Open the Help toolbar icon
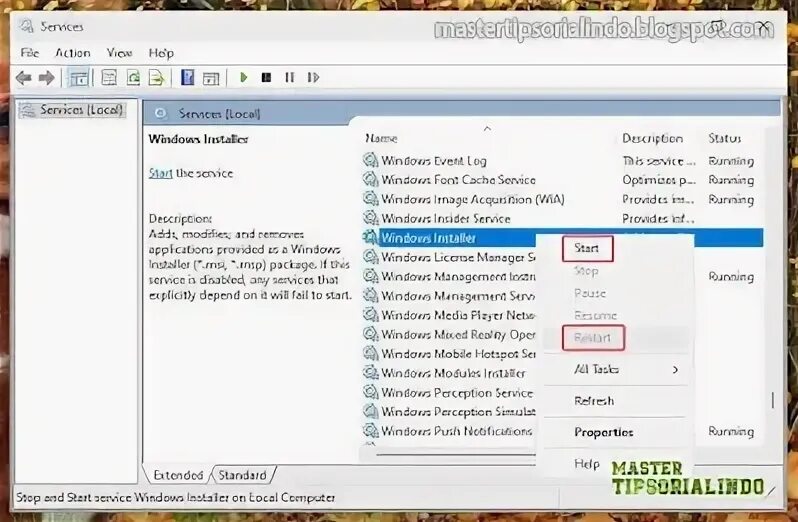Image resolution: width=798 pixels, height=522 pixels. point(187,78)
